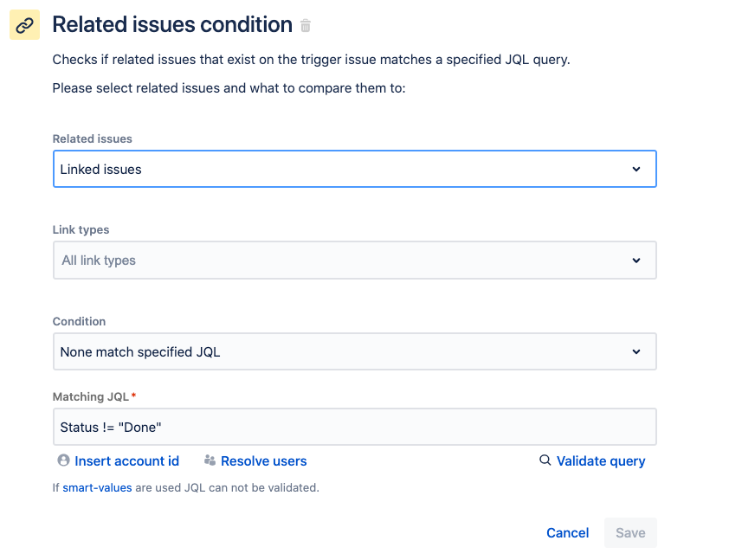Screen dimensions: 729x560
Task: Open the Condition dropdown chevron
Action: pyautogui.click(x=636, y=351)
